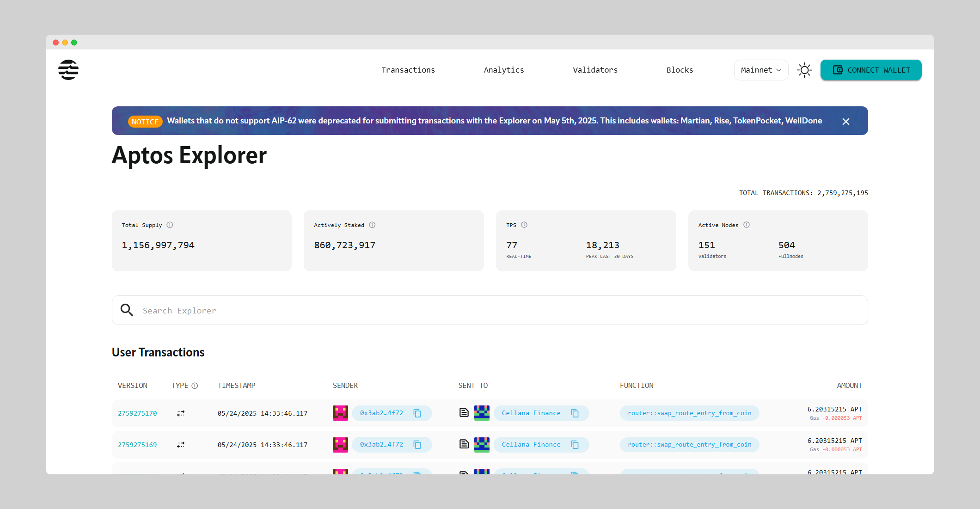Click the VERSION column header
This screenshot has width=980, height=509.
coord(132,386)
